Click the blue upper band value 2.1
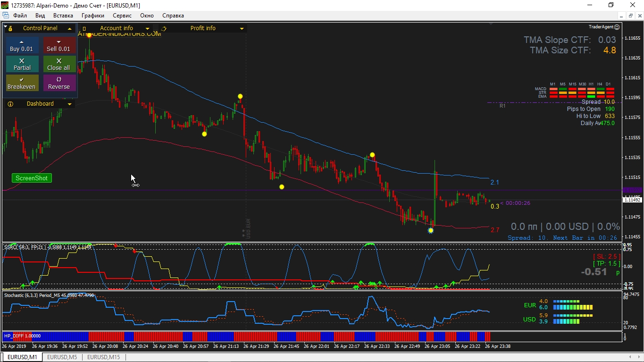 click(494, 183)
